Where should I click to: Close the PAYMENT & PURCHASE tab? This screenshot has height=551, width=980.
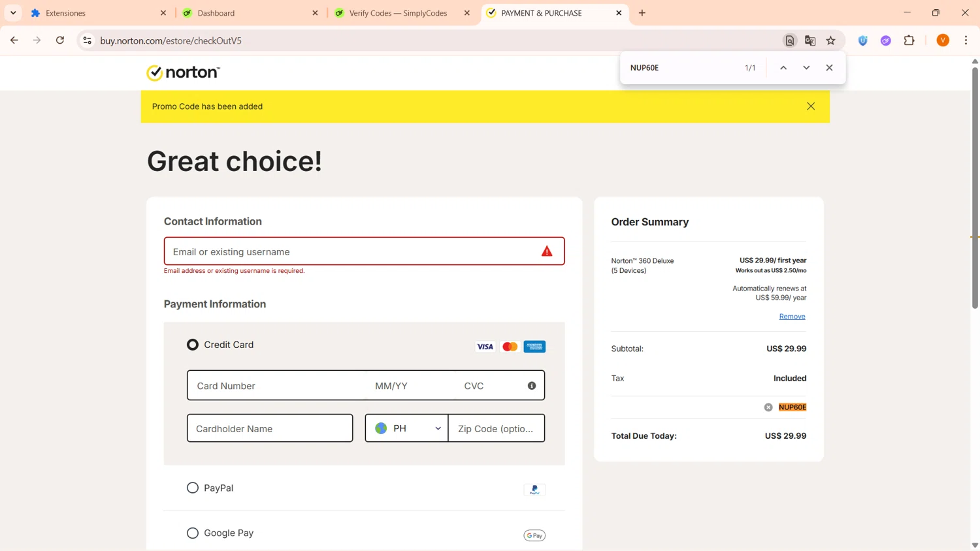[x=619, y=13]
